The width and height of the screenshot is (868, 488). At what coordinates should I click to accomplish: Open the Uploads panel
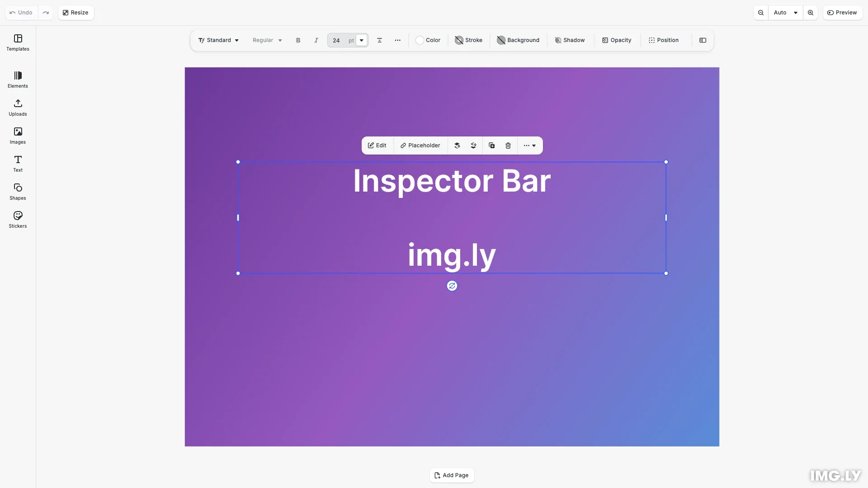(x=18, y=108)
